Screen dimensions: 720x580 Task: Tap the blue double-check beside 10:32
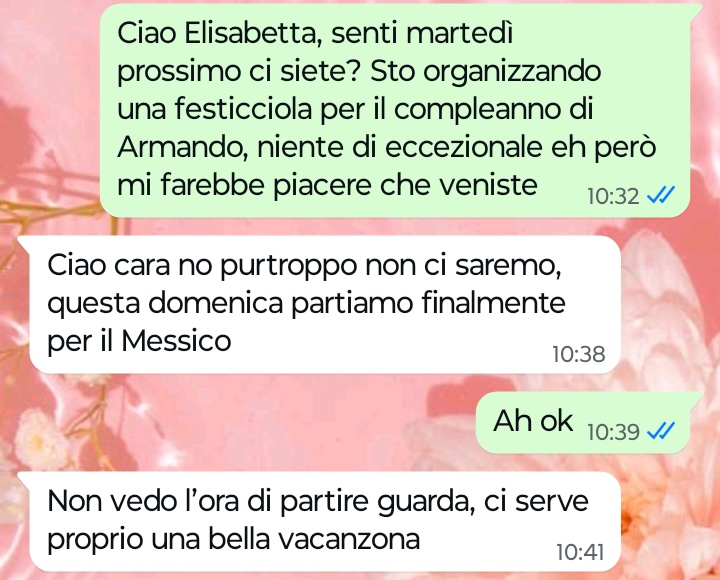tap(661, 195)
